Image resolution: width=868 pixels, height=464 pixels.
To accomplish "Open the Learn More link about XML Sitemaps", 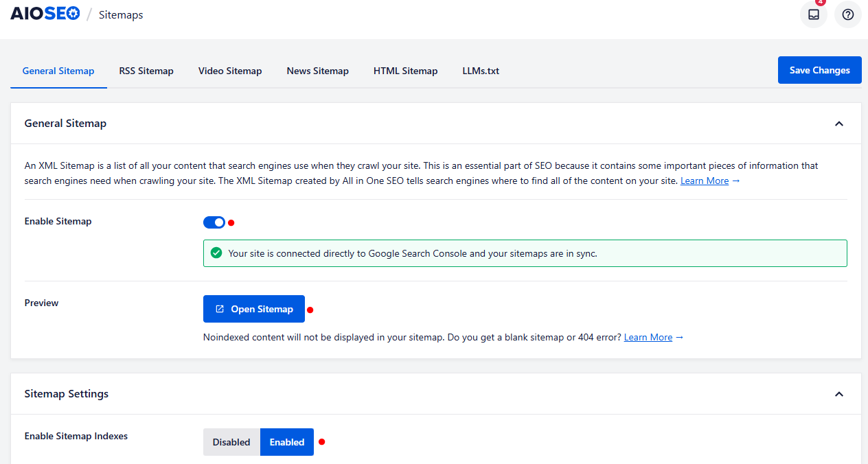I will click(704, 181).
